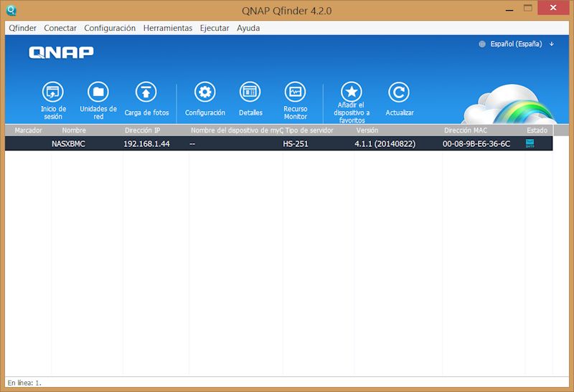This screenshot has height=392, width=574.
Task: Minimize the Qfinder window
Action: coord(509,10)
